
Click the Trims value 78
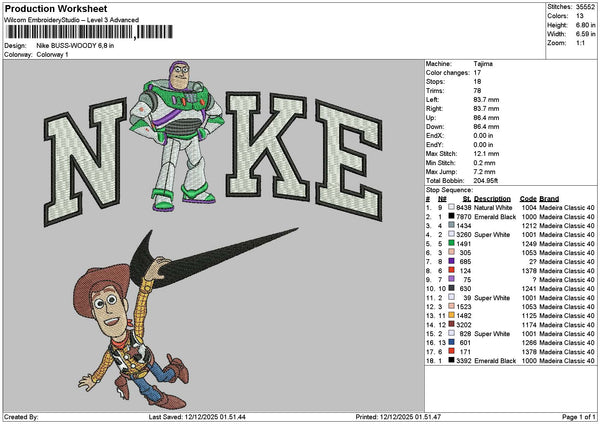point(477,91)
